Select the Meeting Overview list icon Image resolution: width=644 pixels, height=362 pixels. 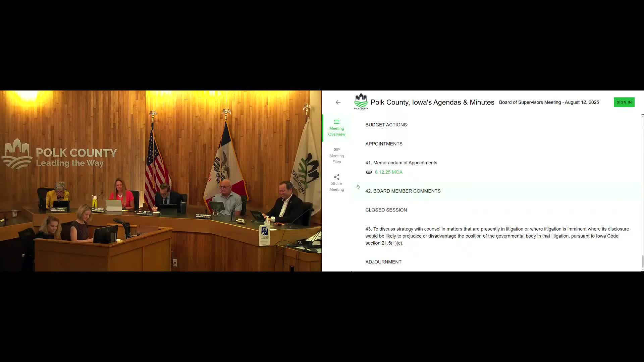(x=336, y=122)
